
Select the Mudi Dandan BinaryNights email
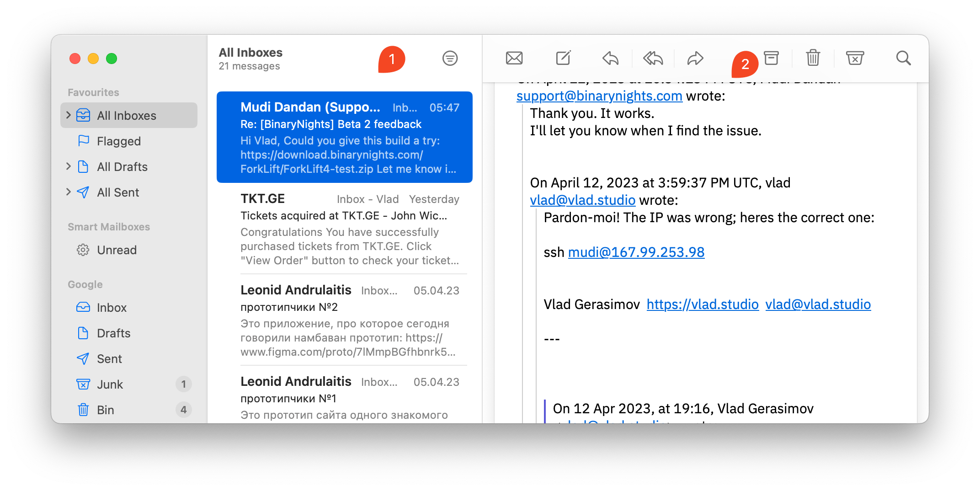click(x=345, y=137)
